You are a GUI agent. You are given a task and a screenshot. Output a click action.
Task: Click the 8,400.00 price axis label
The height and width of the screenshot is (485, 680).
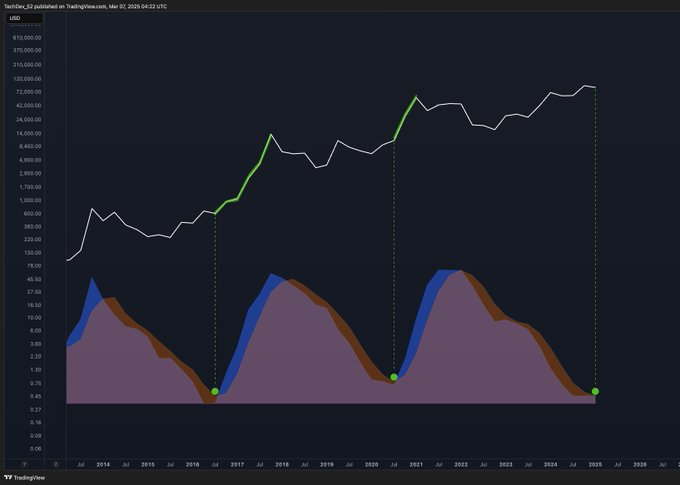[31, 146]
